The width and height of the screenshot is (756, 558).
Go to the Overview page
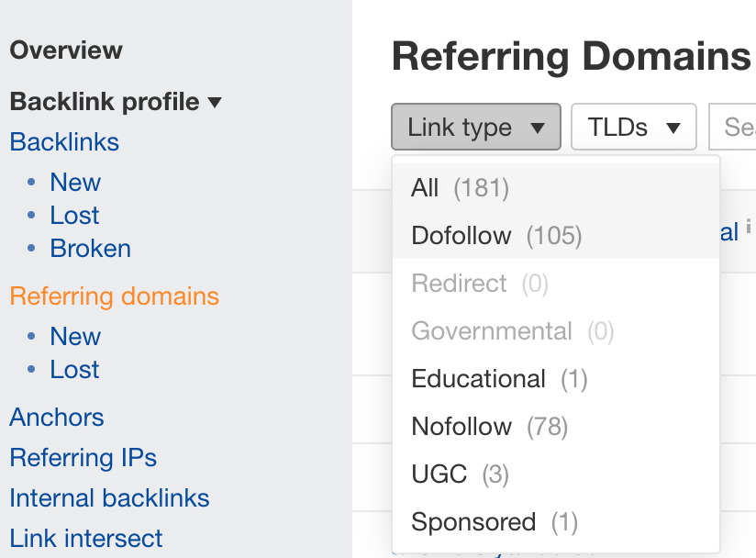[66, 50]
